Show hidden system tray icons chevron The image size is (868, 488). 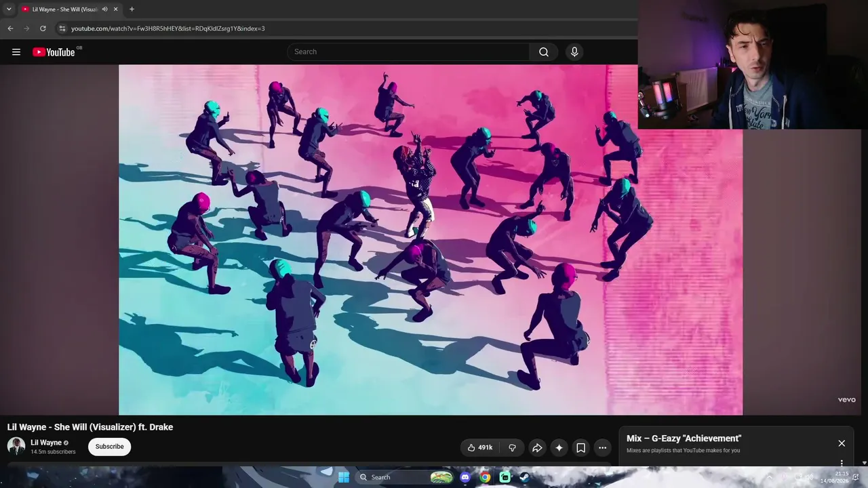pyautogui.click(x=769, y=477)
